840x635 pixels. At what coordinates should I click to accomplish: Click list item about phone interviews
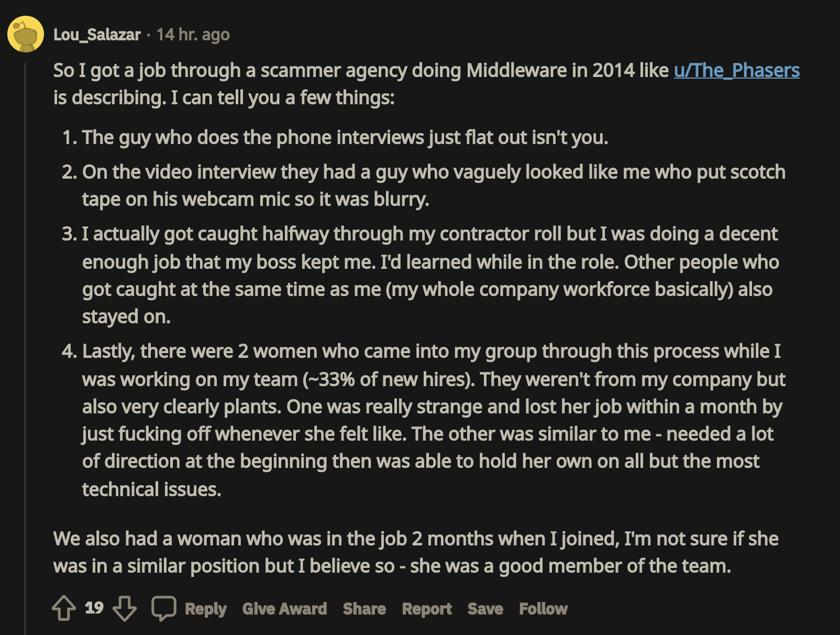335,137
